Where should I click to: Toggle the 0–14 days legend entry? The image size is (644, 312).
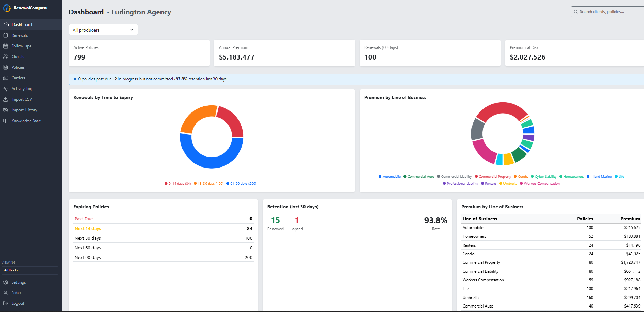coord(178,184)
